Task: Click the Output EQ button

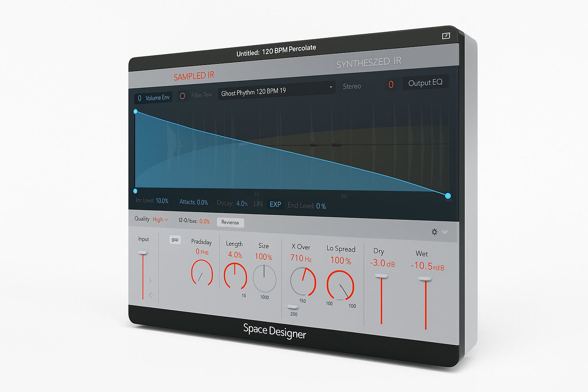Action: pos(425,83)
